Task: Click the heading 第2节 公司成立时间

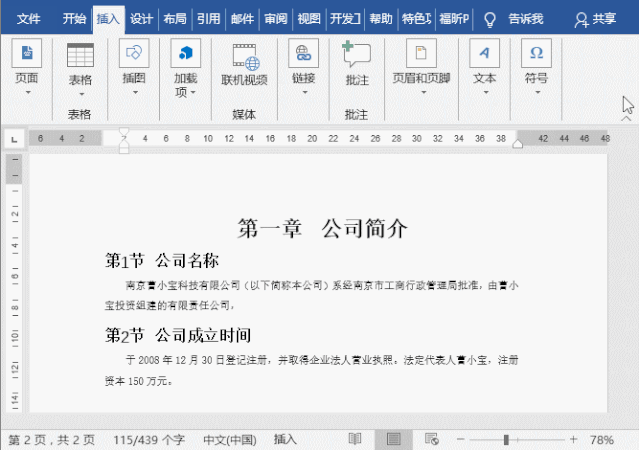Action: click(178, 336)
